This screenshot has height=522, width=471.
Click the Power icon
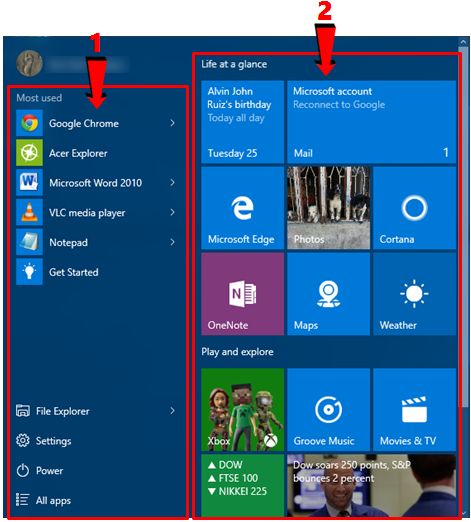[x=23, y=470]
